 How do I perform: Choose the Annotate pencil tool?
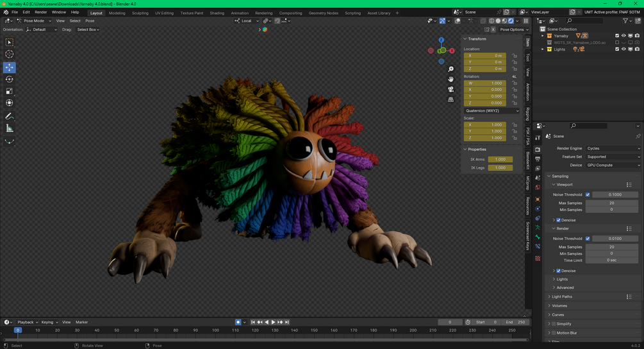[10, 116]
